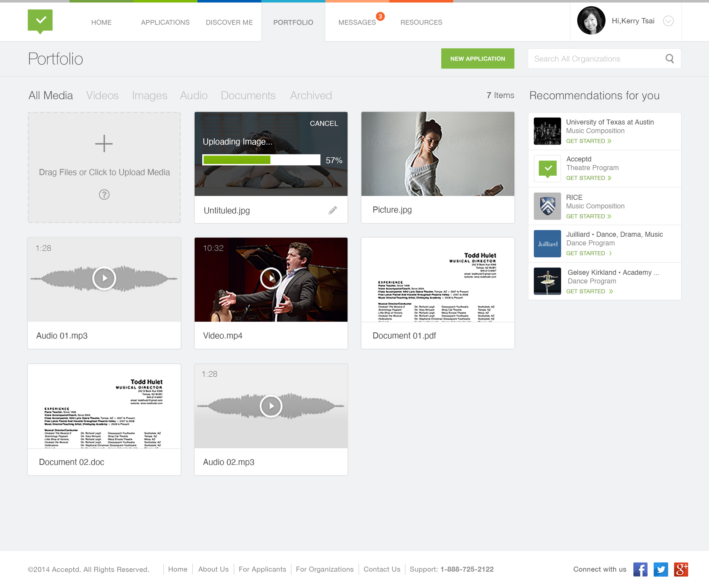The height and width of the screenshot is (588, 709).
Task: Cancel the image upload
Action: (324, 123)
